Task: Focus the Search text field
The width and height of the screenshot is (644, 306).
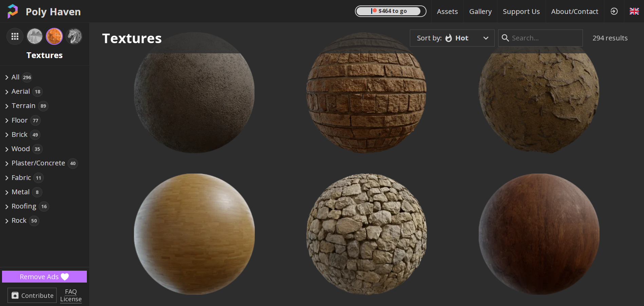Action: (541, 38)
